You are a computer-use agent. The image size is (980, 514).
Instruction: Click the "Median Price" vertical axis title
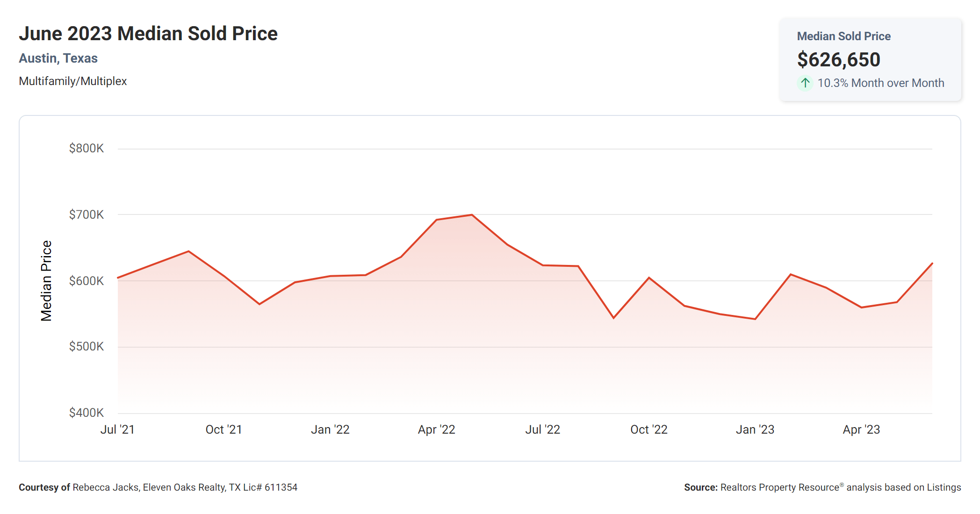(46, 281)
